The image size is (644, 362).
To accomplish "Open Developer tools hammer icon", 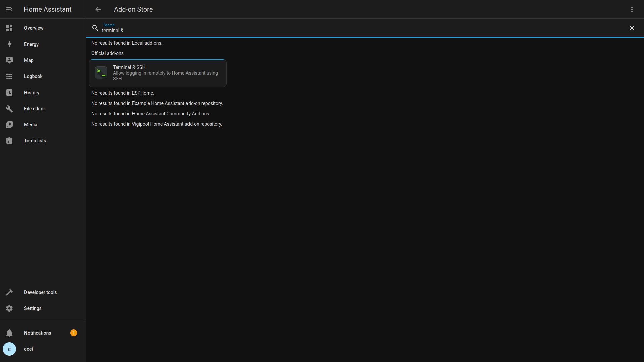I will 9,292.
